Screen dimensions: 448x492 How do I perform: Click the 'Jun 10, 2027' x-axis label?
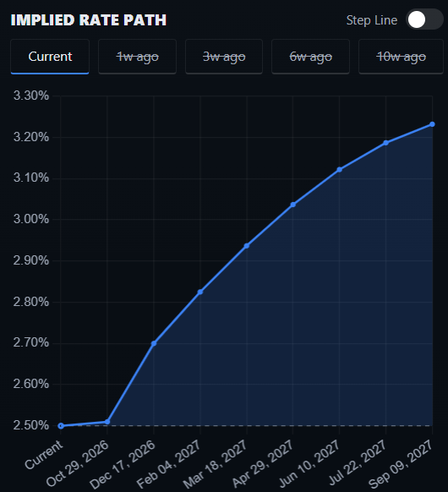pos(309,463)
